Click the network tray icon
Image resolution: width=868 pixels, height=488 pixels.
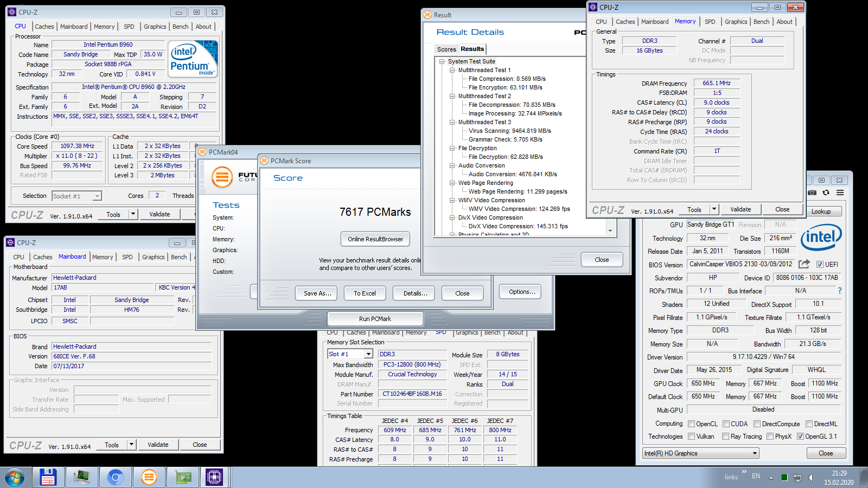pyautogui.click(x=797, y=478)
